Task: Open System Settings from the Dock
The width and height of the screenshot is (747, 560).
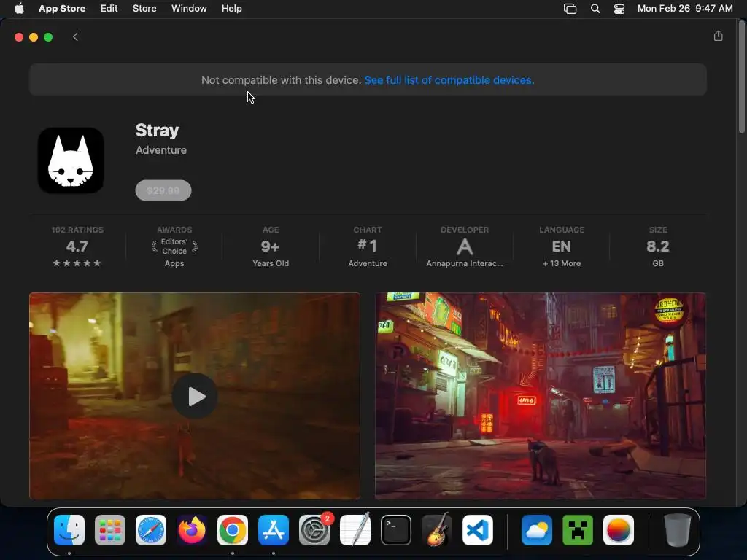Action: 314,530
